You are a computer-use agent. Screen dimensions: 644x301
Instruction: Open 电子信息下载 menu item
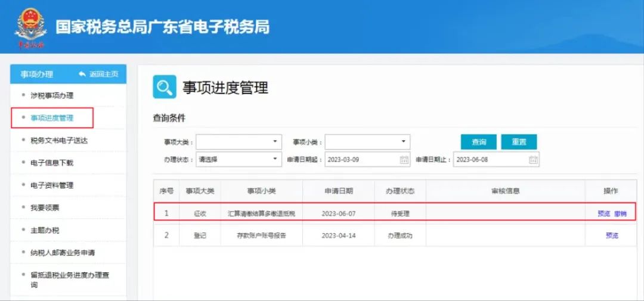[x=52, y=163]
